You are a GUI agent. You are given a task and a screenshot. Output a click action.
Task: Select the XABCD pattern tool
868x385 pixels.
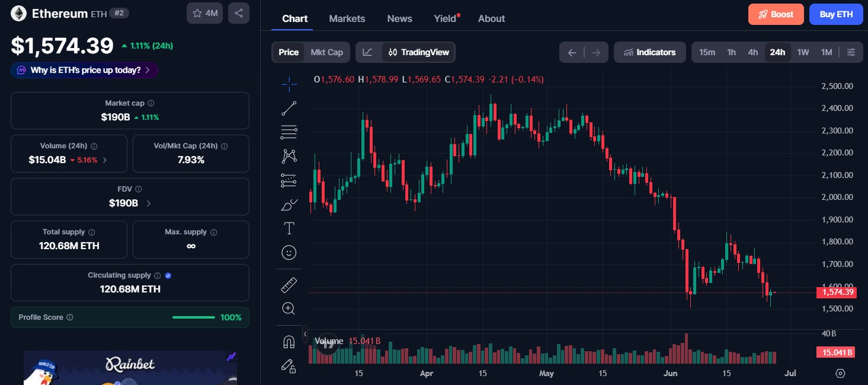point(289,156)
